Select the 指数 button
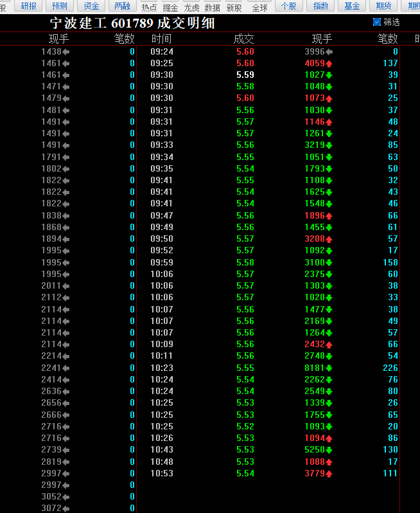420x513 pixels. click(x=320, y=6)
